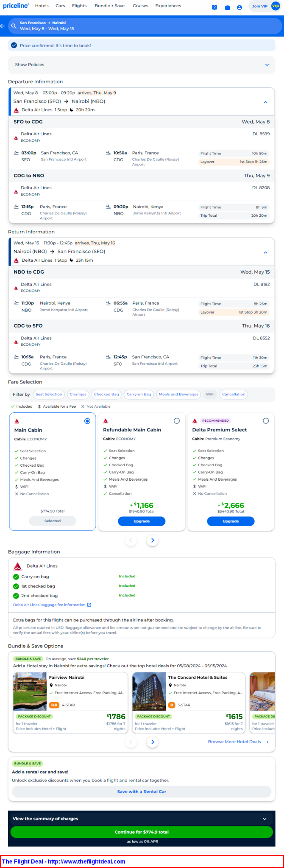Click the Delta logo in Baggage Information
The width and height of the screenshot is (284, 868).
(x=18, y=566)
